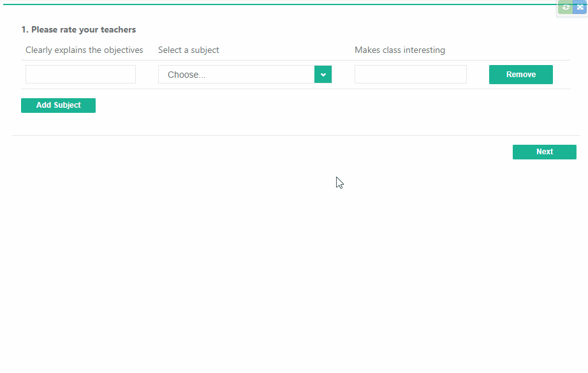The width and height of the screenshot is (588, 373).
Task: Add a new subject with Add Subject
Action: 58,105
